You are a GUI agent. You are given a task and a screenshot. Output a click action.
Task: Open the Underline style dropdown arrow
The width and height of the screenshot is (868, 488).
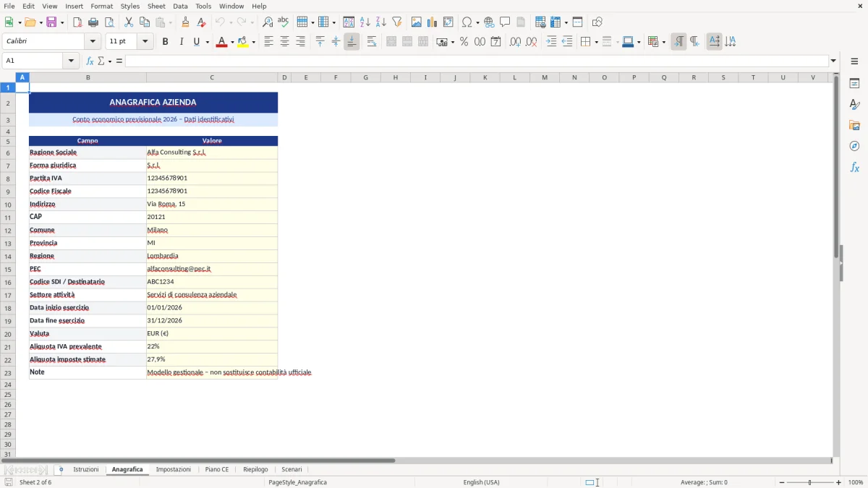coord(208,42)
